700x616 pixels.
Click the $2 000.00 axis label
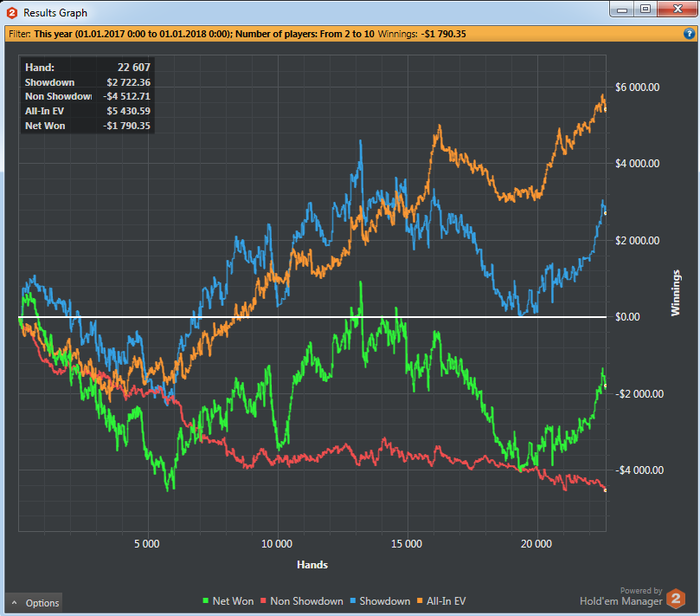pyautogui.click(x=637, y=241)
